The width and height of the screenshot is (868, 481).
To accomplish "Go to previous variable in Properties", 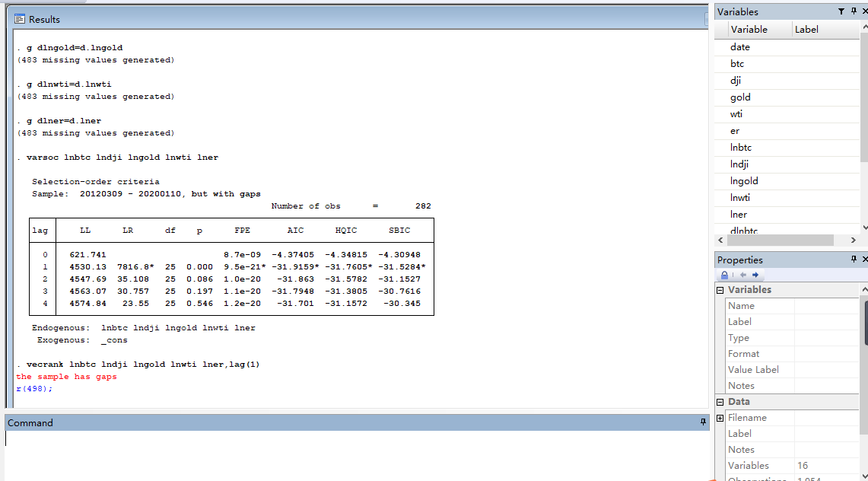I will (x=743, y=275).
